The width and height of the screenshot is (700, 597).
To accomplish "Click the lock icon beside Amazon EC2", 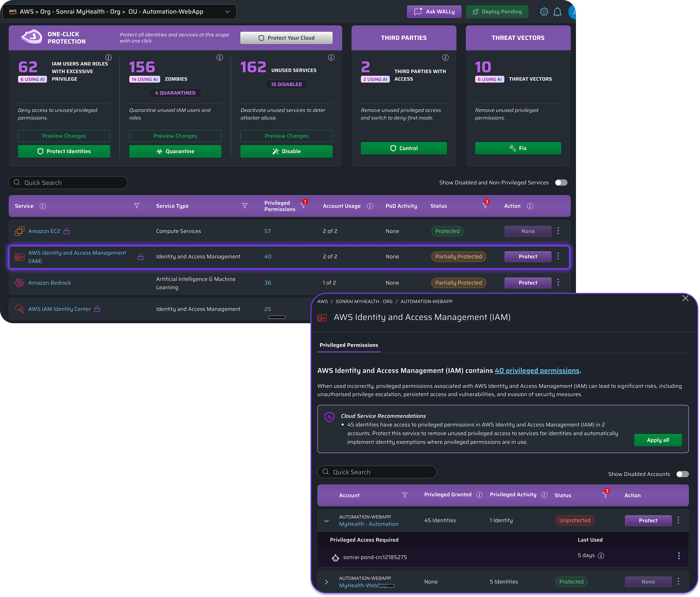I will 66,231.
